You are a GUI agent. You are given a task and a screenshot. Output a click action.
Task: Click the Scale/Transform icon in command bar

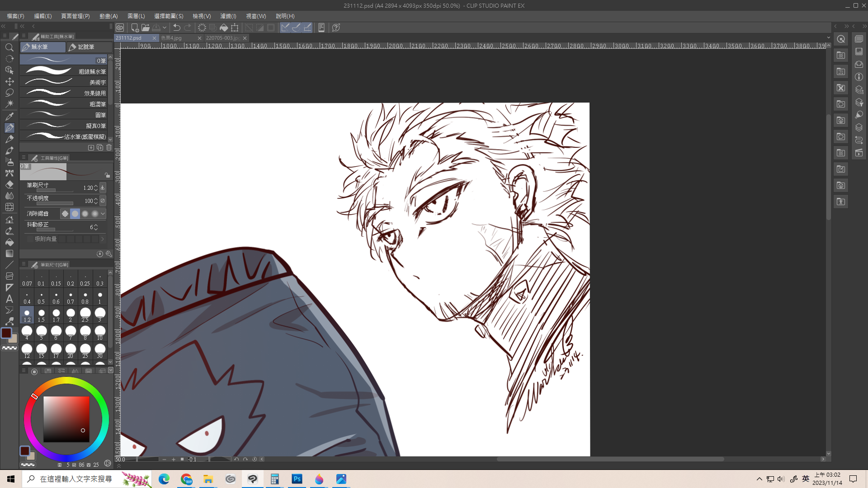[x=235, y=28]
